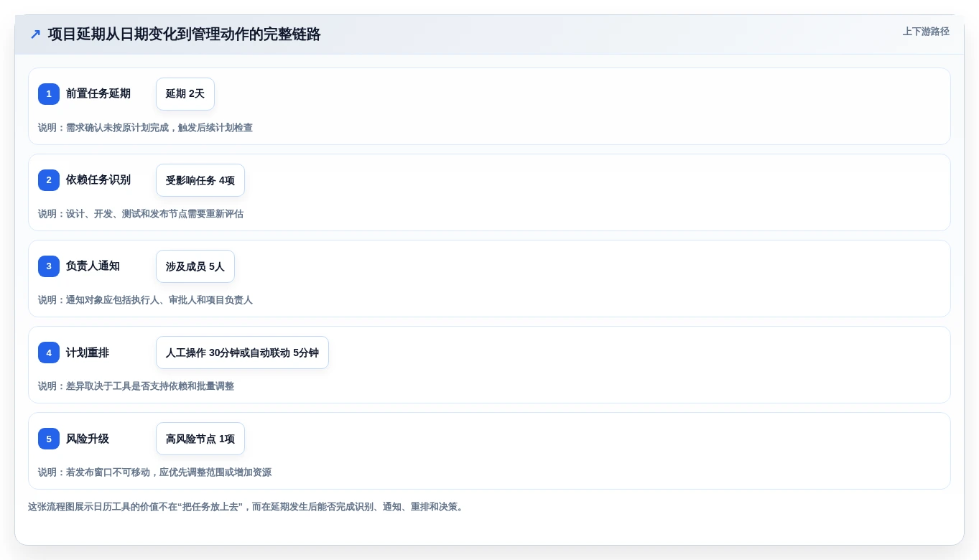Click the arrow icon beside the title
The width and height of the screenshot is (979, 560).
click(x=35, y=34)
